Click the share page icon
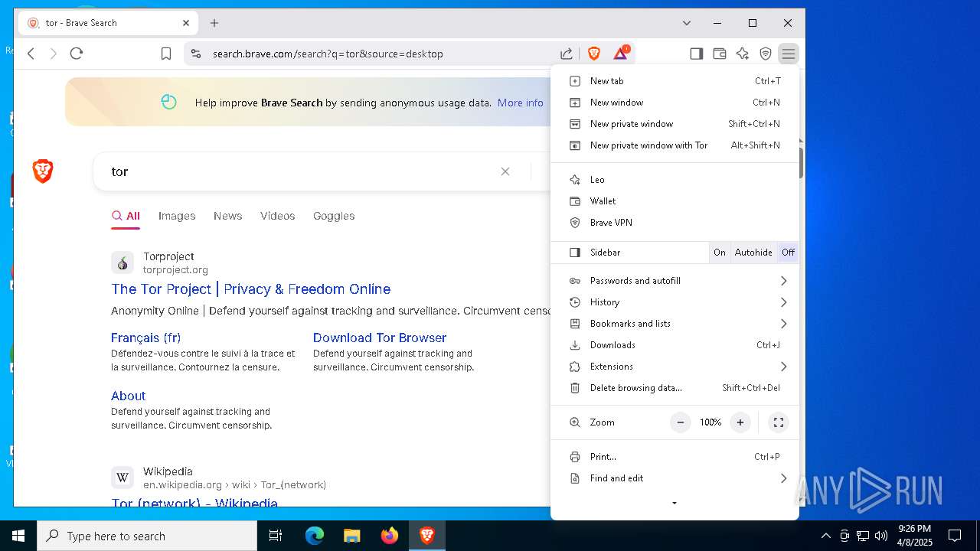Screen dimensions: 980x551 (x=567, y=54)
